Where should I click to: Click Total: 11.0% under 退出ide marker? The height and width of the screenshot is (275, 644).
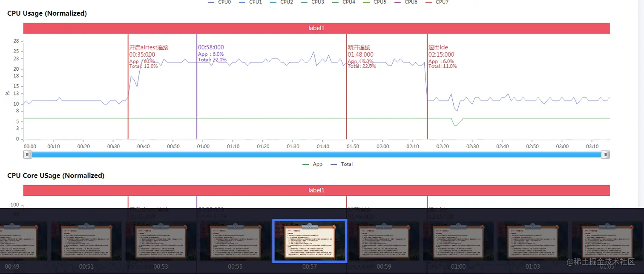pos(443,66)
